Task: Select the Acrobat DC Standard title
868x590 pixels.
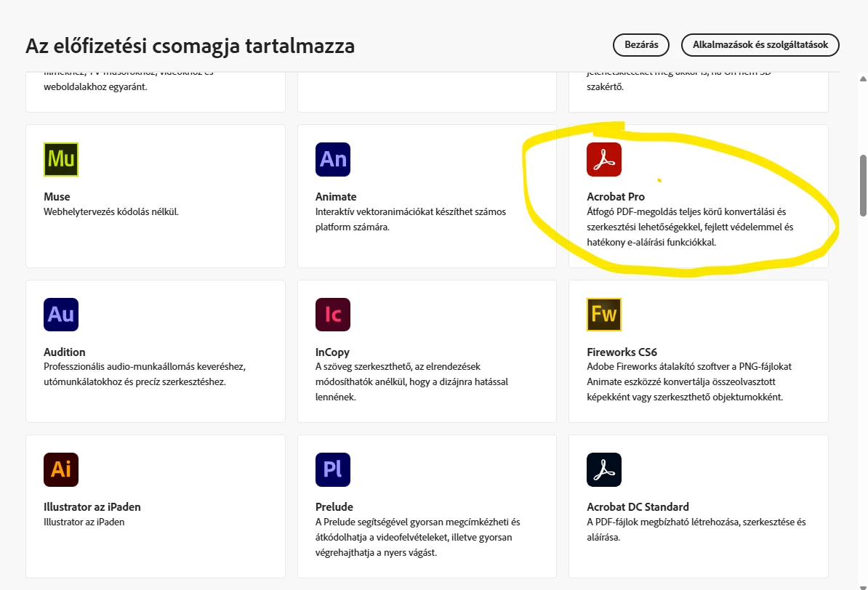Action: click(x=638, y=507)
